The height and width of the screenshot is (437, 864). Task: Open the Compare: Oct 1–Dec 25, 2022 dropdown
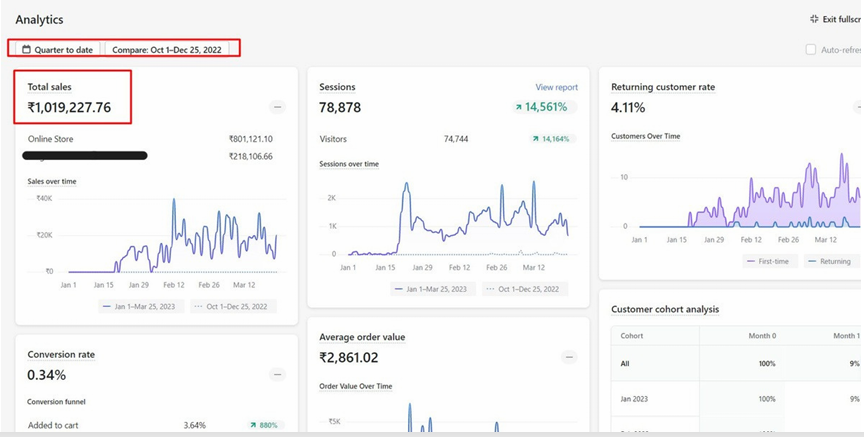coord(167,48)
